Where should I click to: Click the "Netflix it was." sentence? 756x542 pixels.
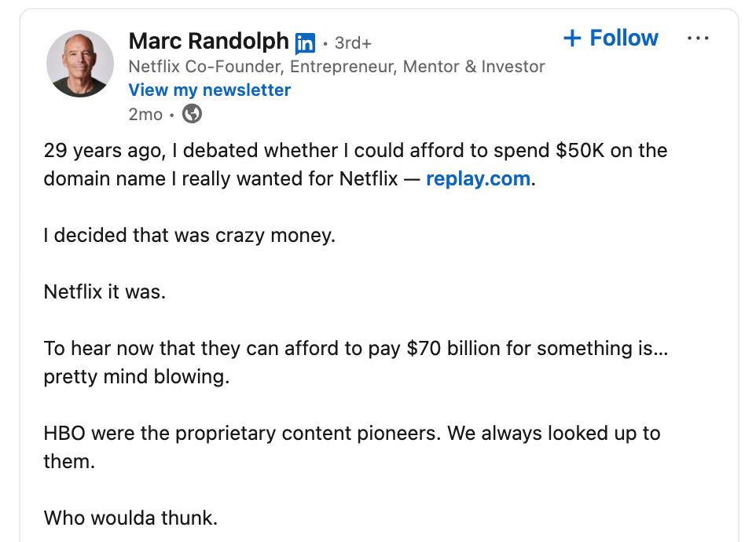click(105, 291)
